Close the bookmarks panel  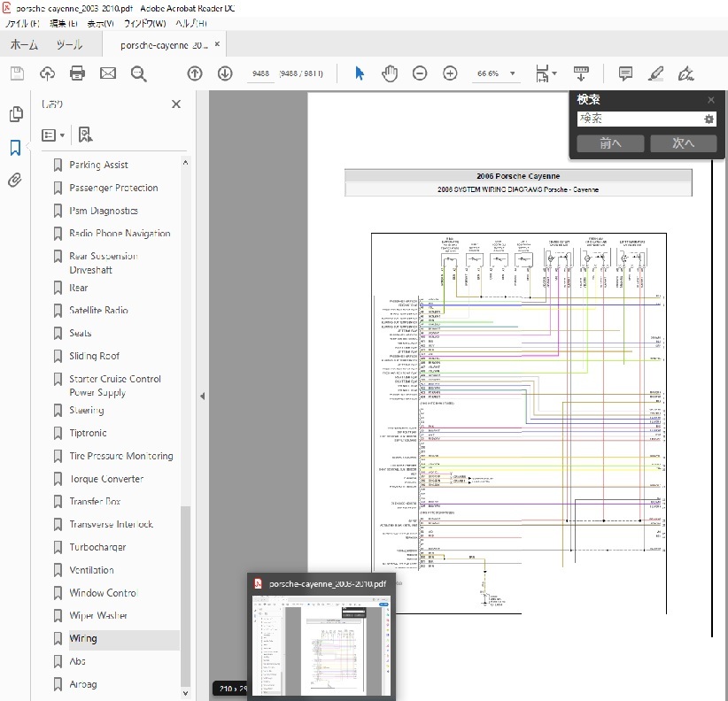coord(176,104)
